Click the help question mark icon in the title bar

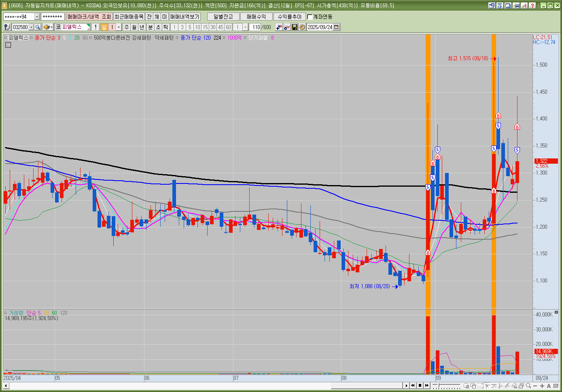pos(532,5)
